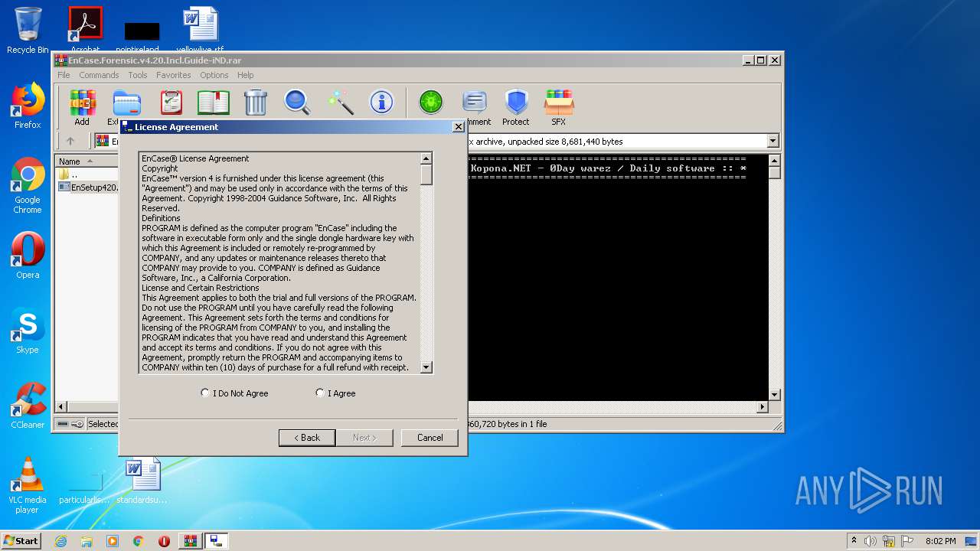Image resolution: width=980 pixels, height=551 pixels.
Task: Click the license text scrollbar thumb
Action: [426, 174]
